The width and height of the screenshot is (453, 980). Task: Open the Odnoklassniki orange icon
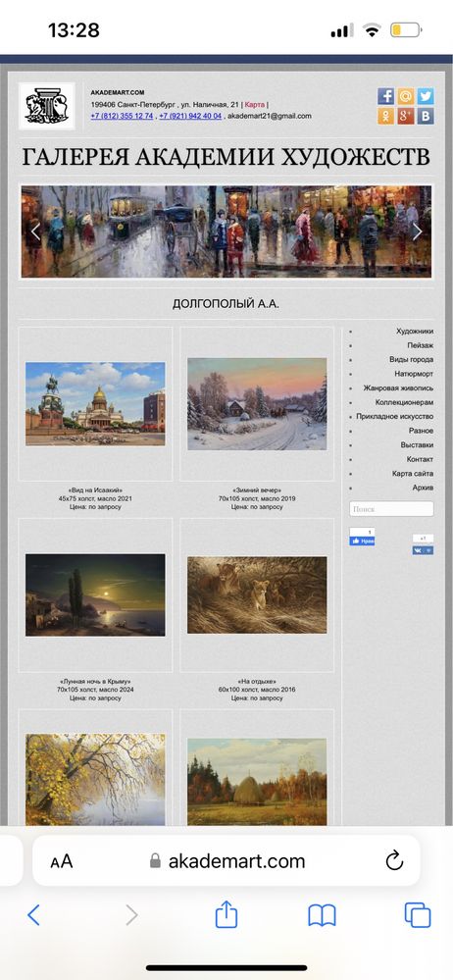pos(385,117)
